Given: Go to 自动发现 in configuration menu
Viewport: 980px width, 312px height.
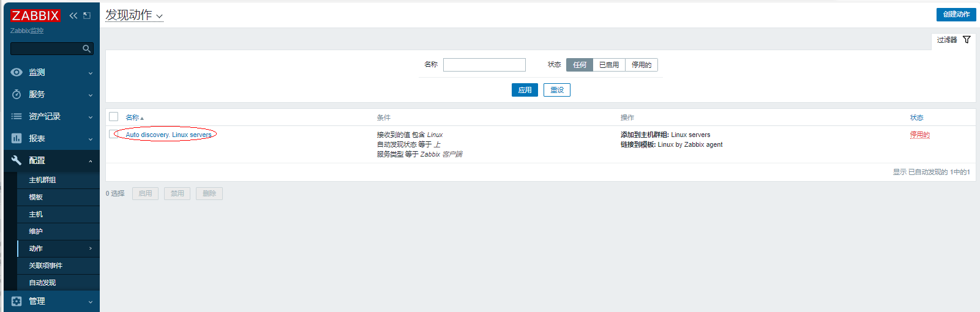Looking at the screenshot, I should click(42, 283).
